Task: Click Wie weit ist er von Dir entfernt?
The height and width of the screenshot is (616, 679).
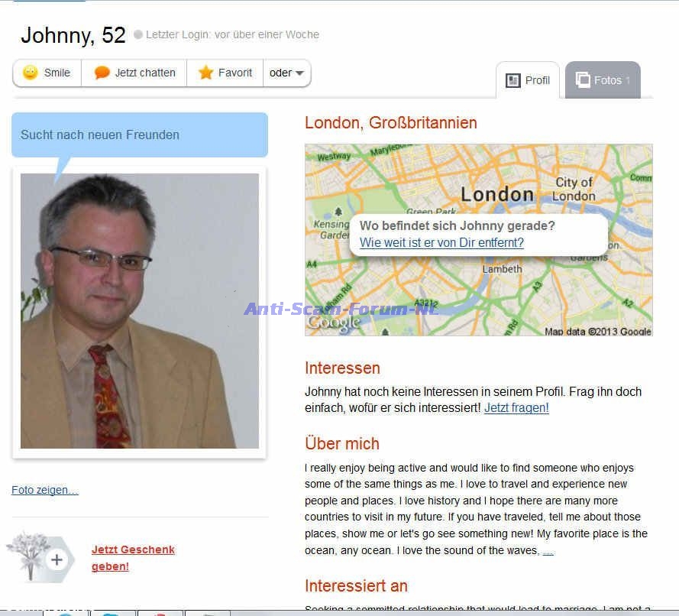Action: click(x=441, y=242)
